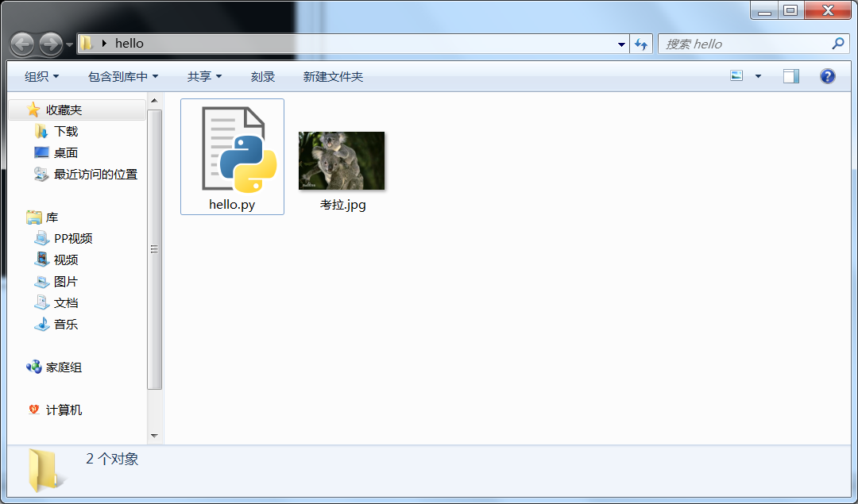The width and height of the screenshot is (858, 504).
Task: Select the 考拉.jpg koala thumbnail
Action: (x=342, y=160)
